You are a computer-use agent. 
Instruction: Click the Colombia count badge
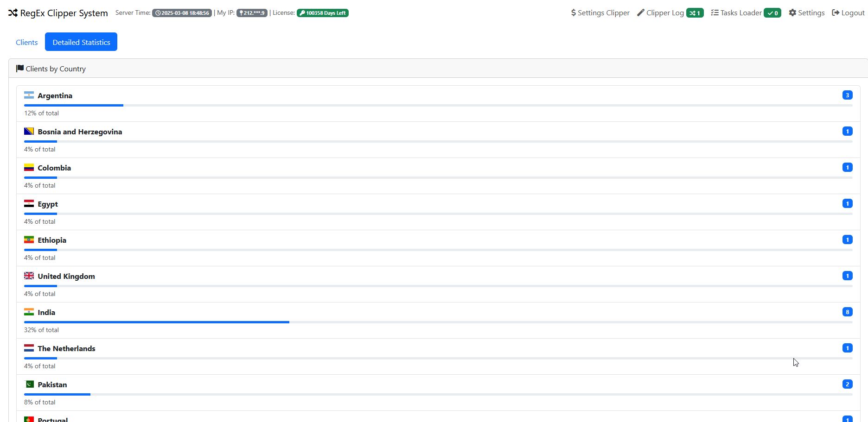click(847, 167)
